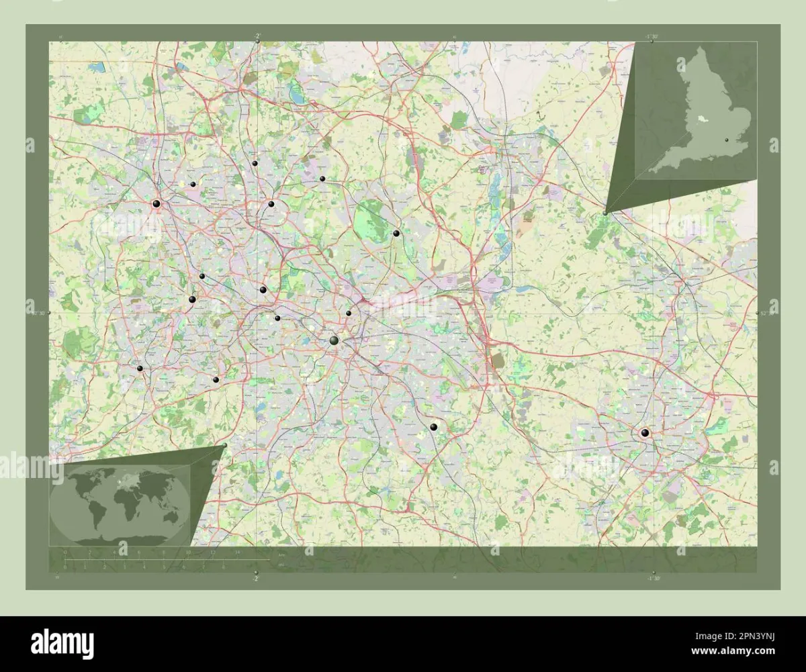This screenshot has width=806, height=672.
Task: Click the Wolverhampton location pin
Action: (x=155, y=203)
